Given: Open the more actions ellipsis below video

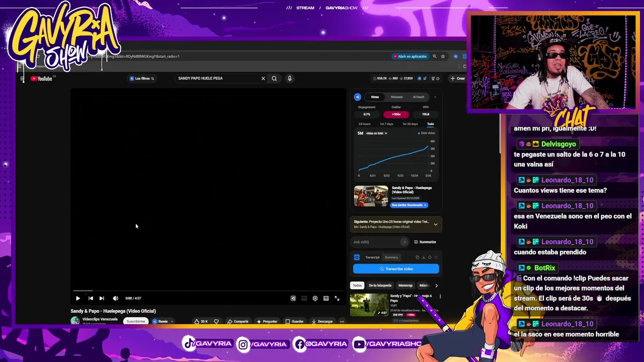Looking at the screenshot, I should [x=342, y=321].
